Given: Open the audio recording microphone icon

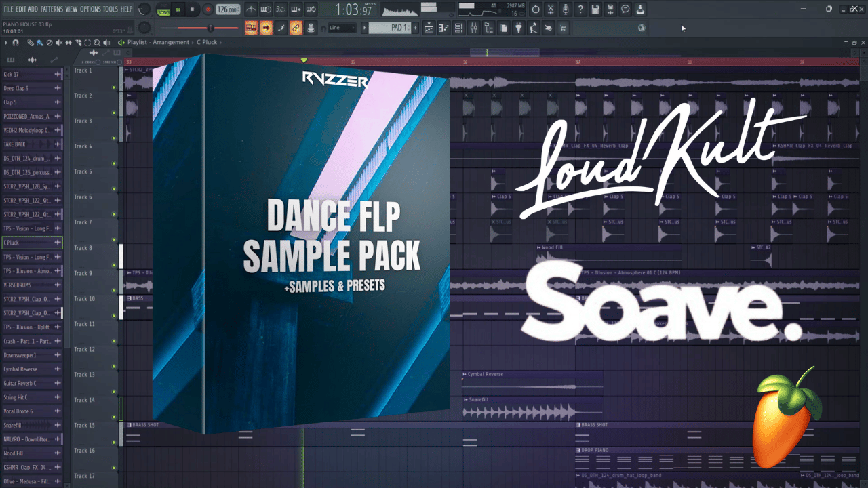Looking at the screenshot, I should point(566,9).
